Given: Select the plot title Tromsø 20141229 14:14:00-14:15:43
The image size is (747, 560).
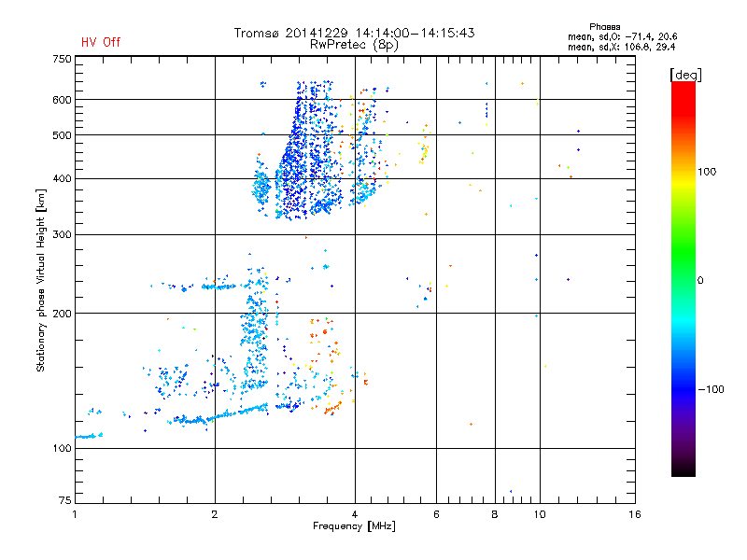Looking at the screenshot, I should tap(354, 33).
